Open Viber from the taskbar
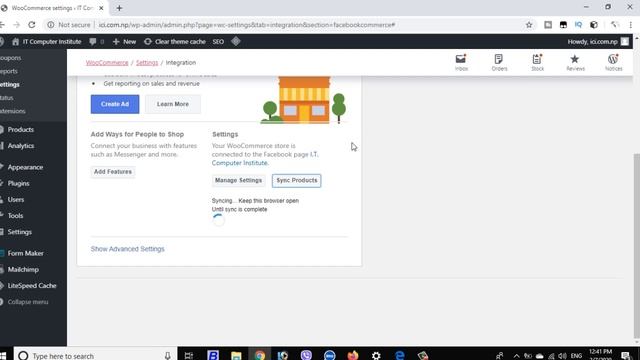Image resolution: width=640 pixels, height=360 pixels. [306, 355]
